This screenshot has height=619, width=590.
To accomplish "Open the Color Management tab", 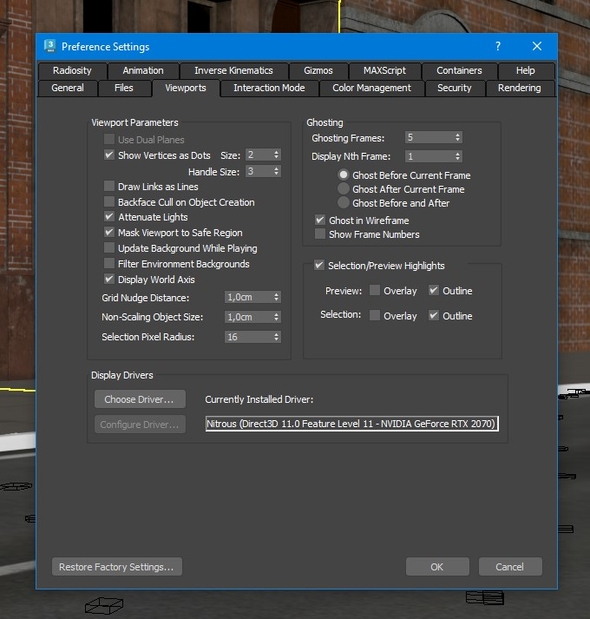I will click(371, 88).
